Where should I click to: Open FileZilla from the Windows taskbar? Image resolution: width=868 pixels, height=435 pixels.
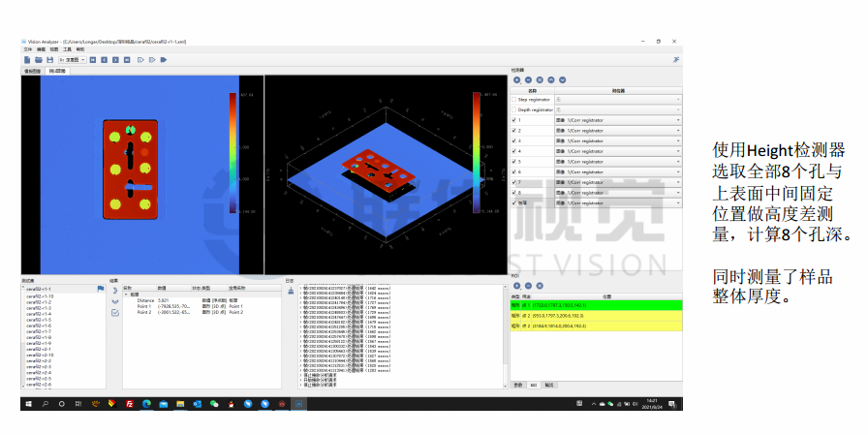(x=130, y=403)
